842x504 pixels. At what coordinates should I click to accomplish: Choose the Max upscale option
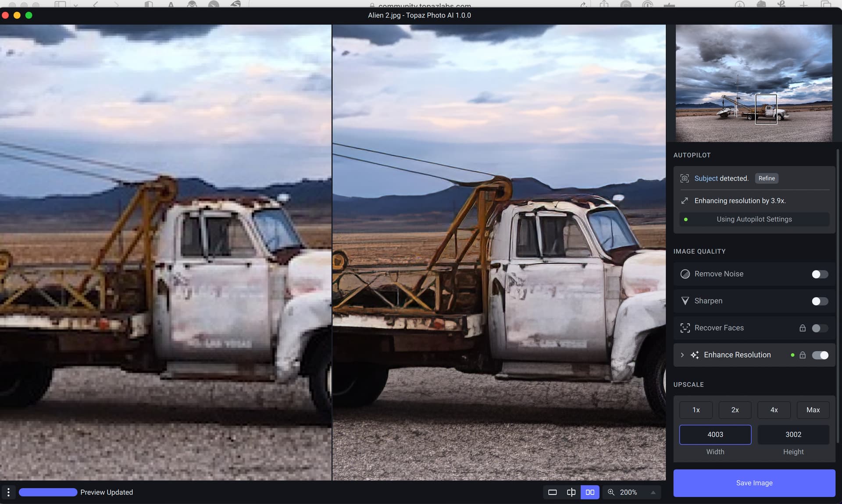[813, 410]
